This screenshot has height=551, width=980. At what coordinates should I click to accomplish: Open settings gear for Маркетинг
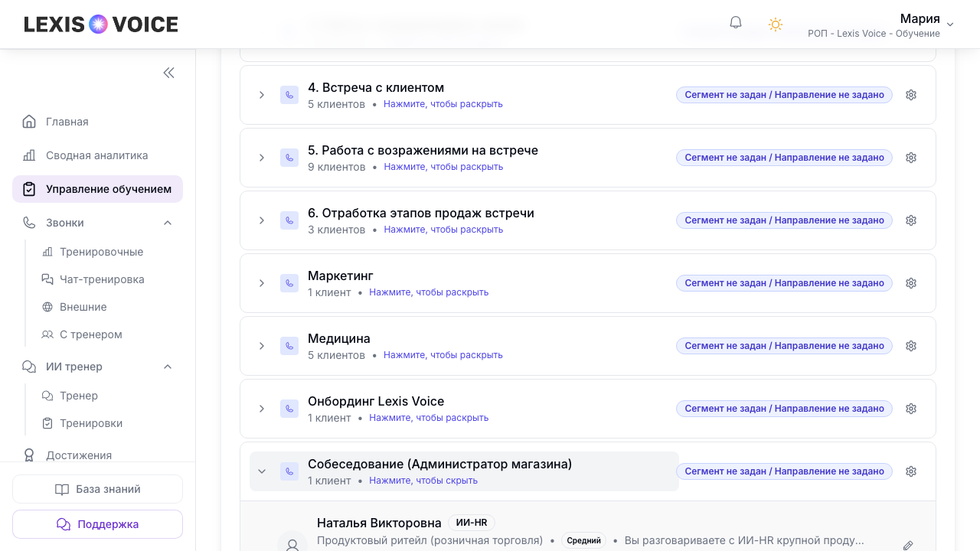coord(911,283)
